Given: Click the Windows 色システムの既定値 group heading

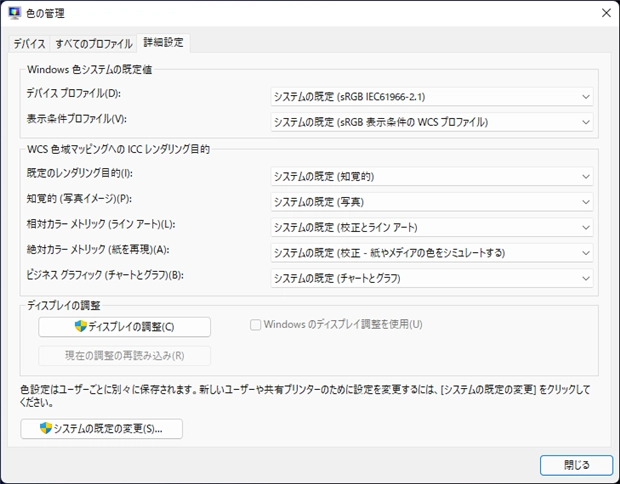Looking at the screenshot, I should pos(90,70).
